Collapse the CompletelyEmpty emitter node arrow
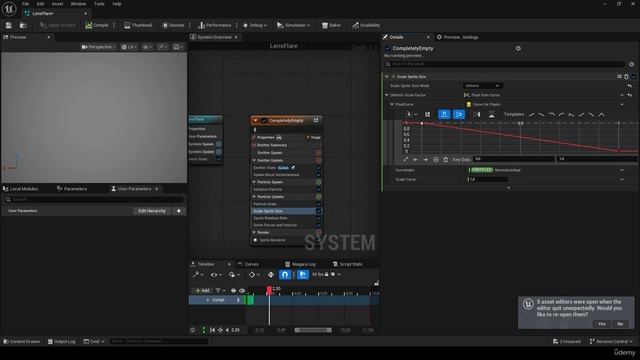Image resolution: width=640 pixels, height=360 pixels. (x=256, y=120)
